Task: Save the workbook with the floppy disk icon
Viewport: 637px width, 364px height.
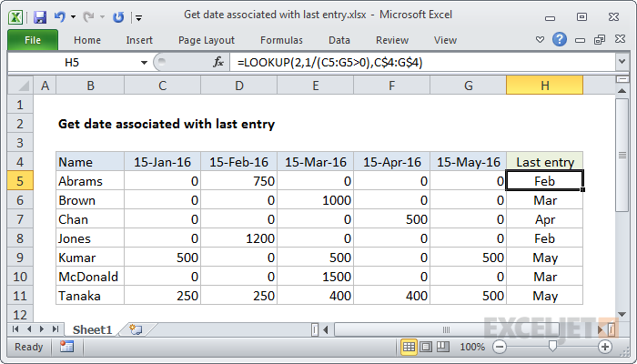Action: [40, 17]
